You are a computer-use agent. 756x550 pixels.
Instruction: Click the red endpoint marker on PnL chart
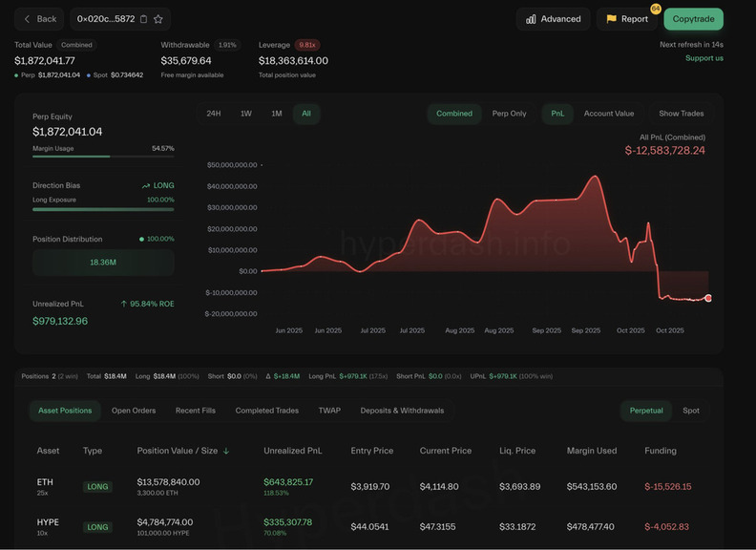(707, 299)
